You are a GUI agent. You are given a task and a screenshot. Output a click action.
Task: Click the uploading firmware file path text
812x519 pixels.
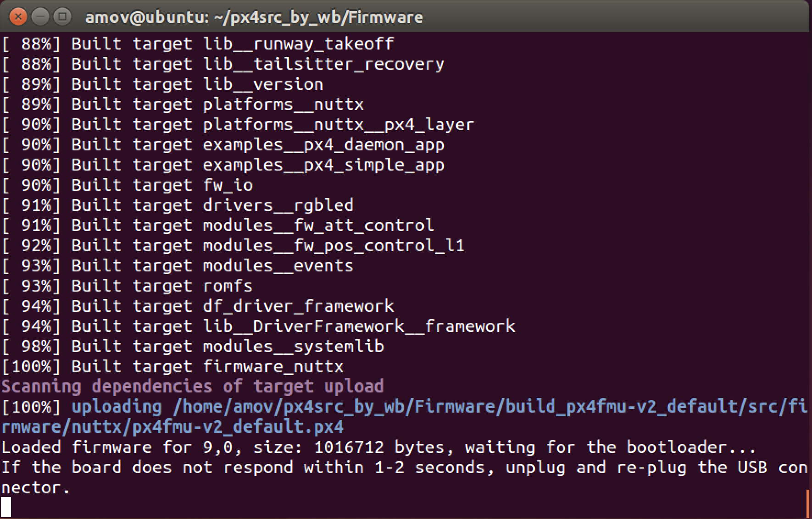[404, 417]
